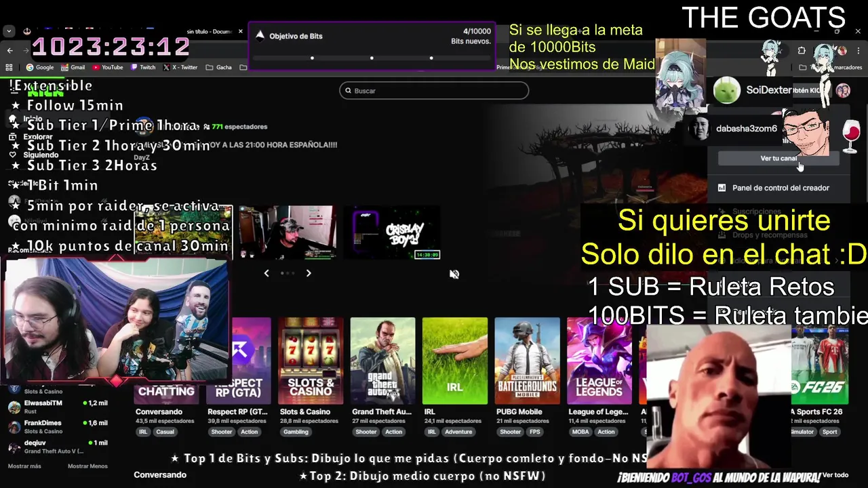The width and height of the screenshot is (868, 488).
Task: Open the PUBG Mobile category card
Action: tap(528, 361)
